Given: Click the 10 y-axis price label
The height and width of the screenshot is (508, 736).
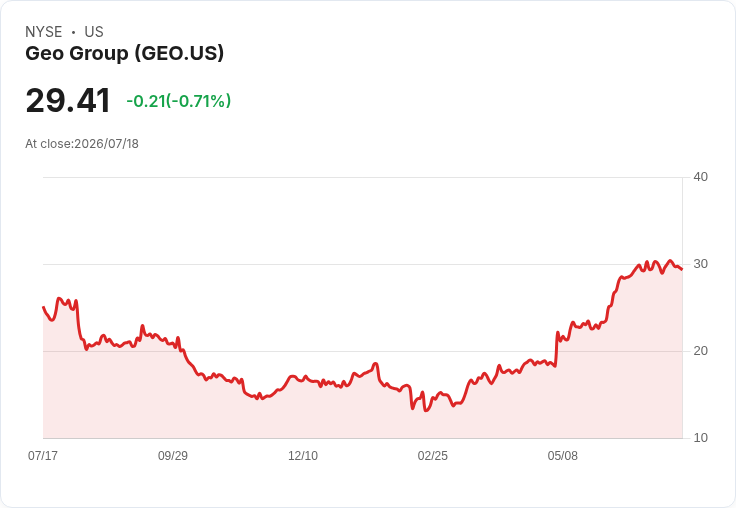Looking at the screenshot, I should pos(700,438).
